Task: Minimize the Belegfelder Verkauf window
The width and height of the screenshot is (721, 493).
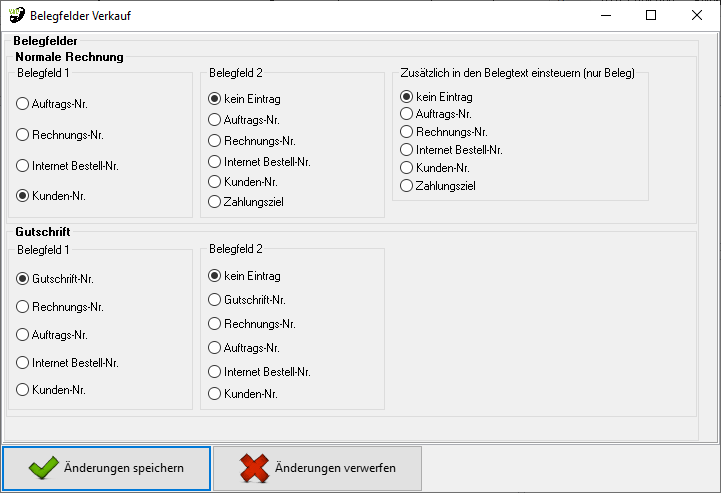Action: (605, 16)
